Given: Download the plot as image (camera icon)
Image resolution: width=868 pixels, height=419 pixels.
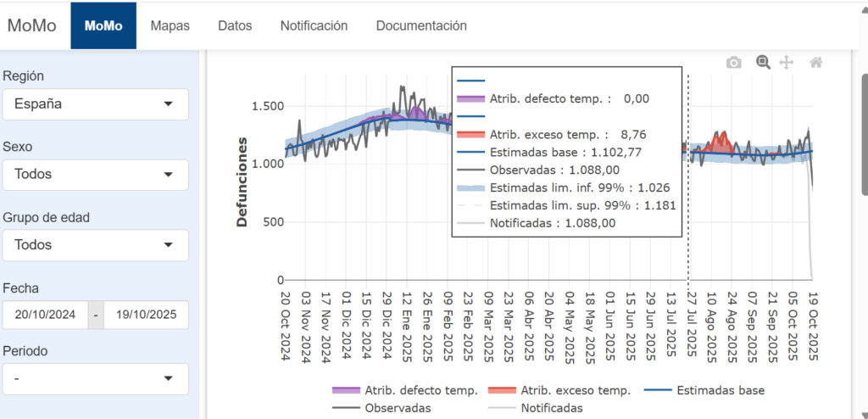Looking at the screenshot, I should (x=734, y=62).
